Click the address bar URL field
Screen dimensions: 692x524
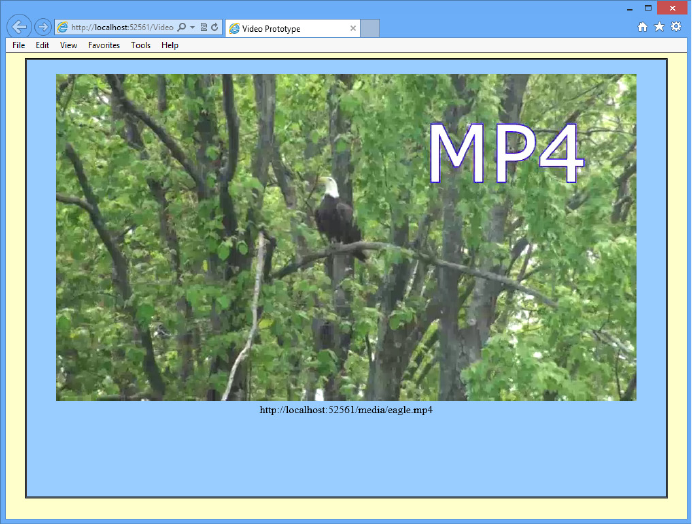click(x=122, y=27)
